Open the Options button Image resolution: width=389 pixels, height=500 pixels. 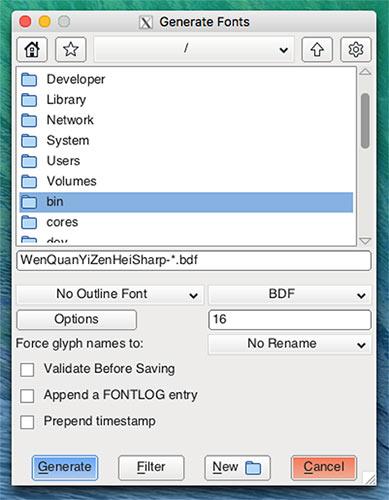(x=77, y=320)
